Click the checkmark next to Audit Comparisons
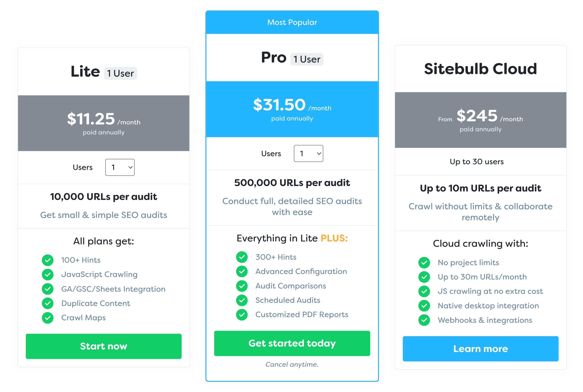This screenshot has height=392, width=583. (x=242, y=286)
